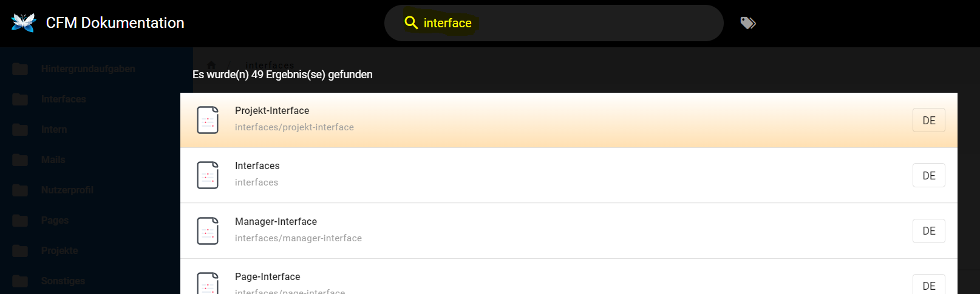Click the Projekt-Interface document icon
This screenshot has width=980, height=294.
[x=208, y=120]
